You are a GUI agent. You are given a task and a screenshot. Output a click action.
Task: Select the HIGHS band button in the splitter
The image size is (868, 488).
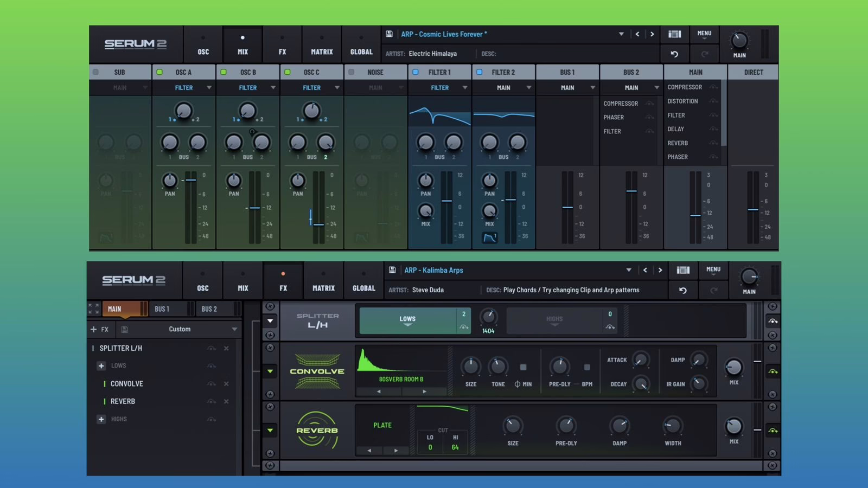554,320
